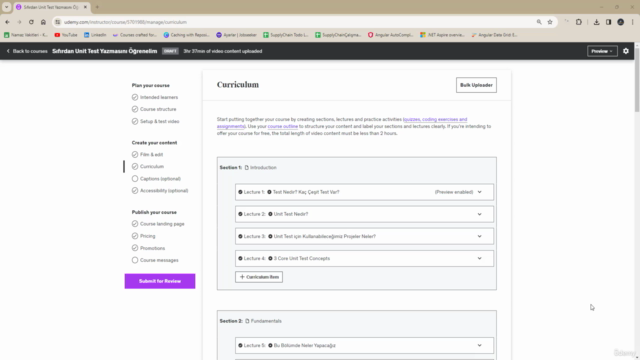The width and height of the screenshot is (640, 360).
Task: Open the Caching with Reposi... bookmark
Action: coord(187,35)
